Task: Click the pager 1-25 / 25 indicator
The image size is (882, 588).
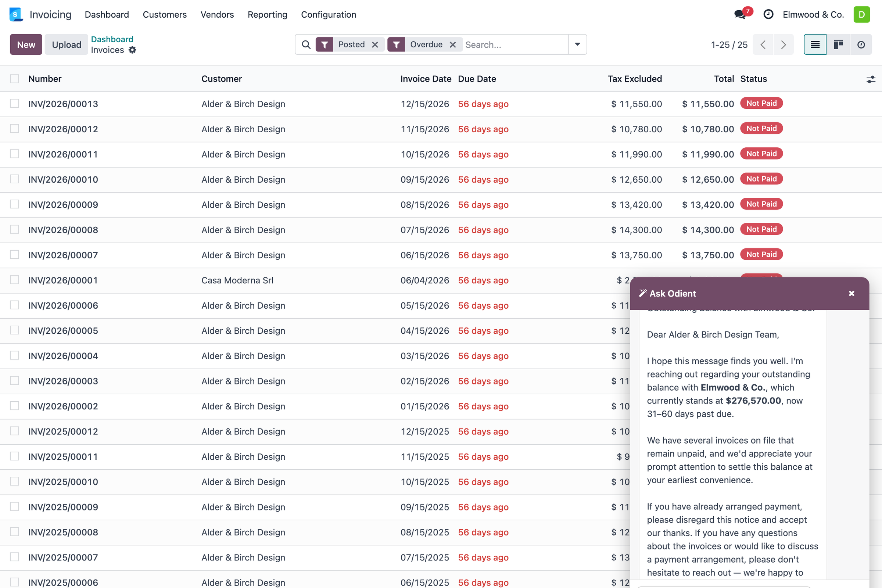Action: point(729,45)
